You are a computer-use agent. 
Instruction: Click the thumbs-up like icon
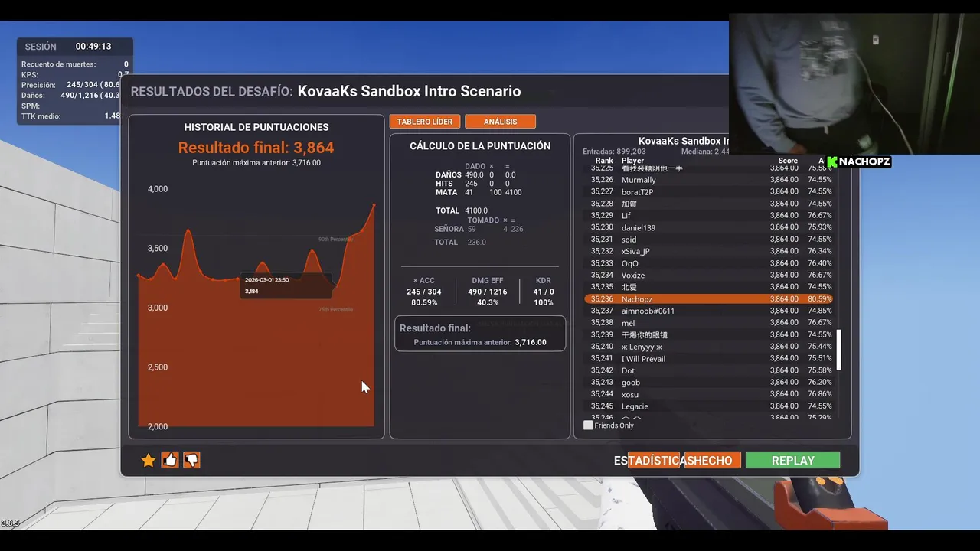pyautogui.click(x=170, y=460)
